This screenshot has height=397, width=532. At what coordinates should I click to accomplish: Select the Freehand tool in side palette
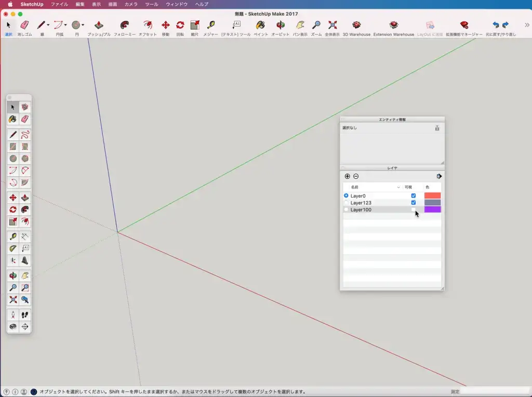click(25, 135)
